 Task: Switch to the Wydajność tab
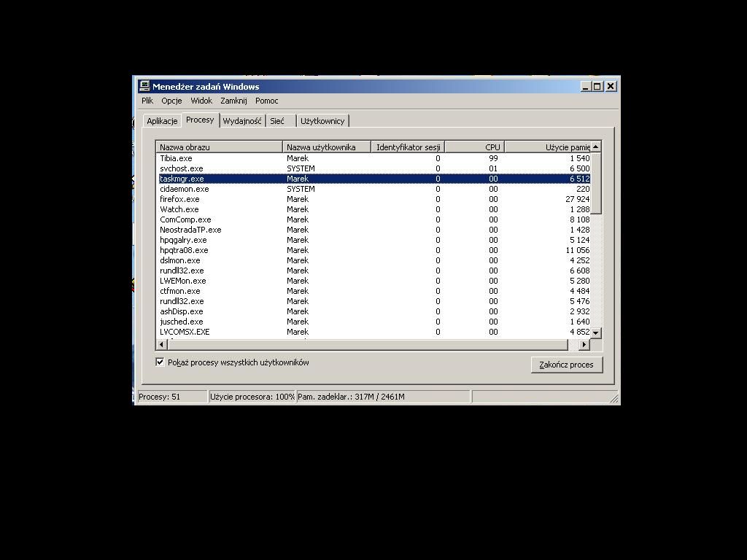[x=242, y=121]
